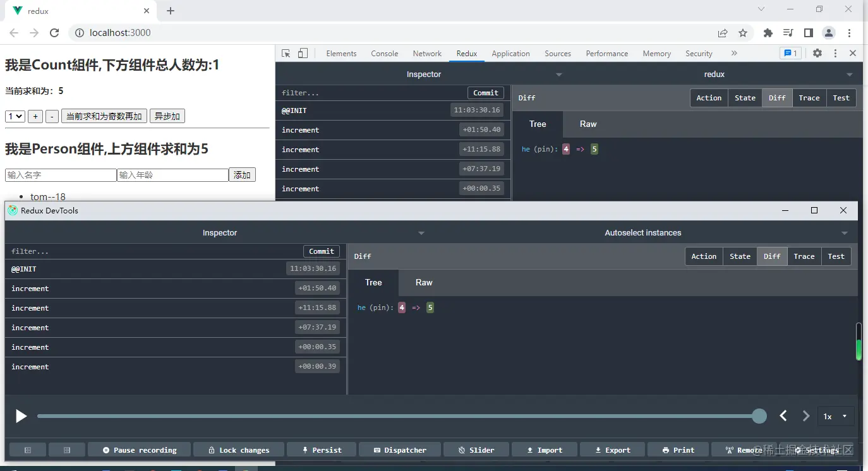
Task: Open the Sources tab
Action: pyautogui.click(x=558, y=54)
